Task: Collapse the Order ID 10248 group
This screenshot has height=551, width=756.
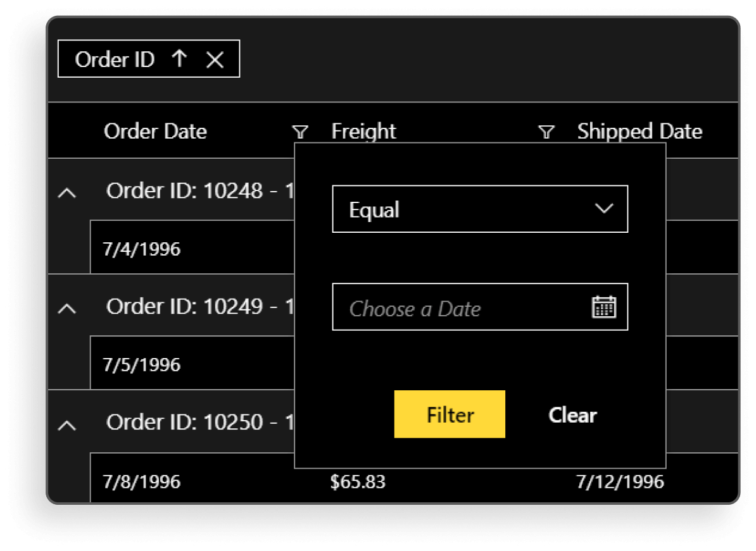Action: (x=67, y=192)
